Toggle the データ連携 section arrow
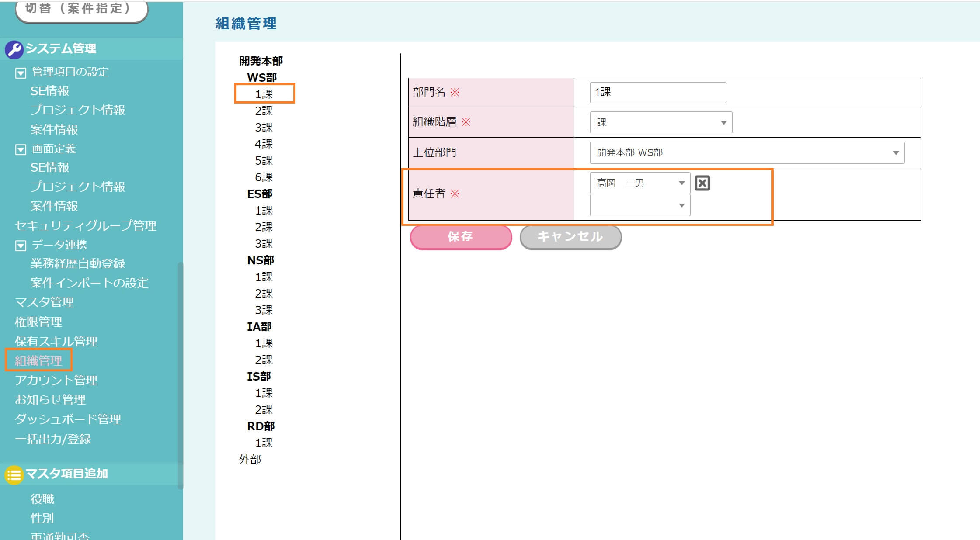 21,246
